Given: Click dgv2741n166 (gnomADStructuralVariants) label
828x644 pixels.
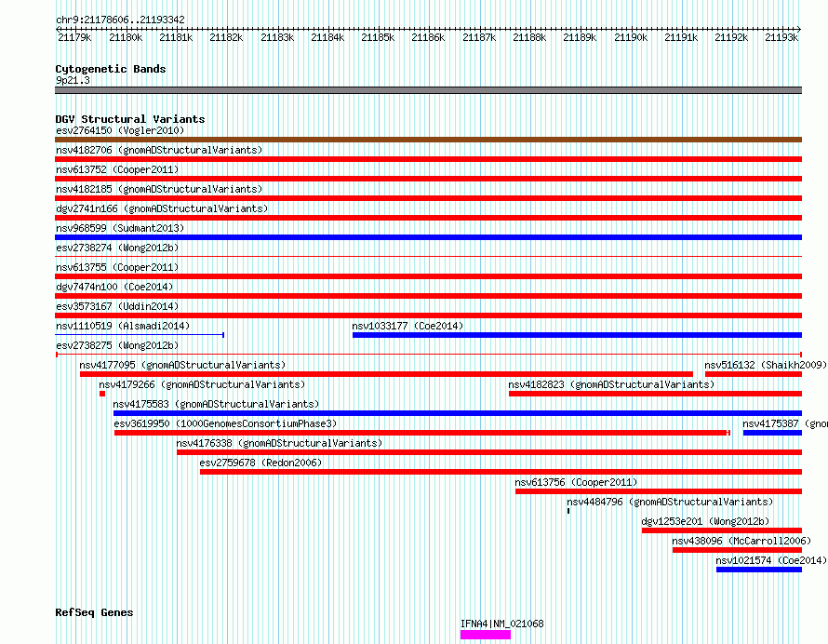Looking at the screenshot, I should tap(162, 208).
